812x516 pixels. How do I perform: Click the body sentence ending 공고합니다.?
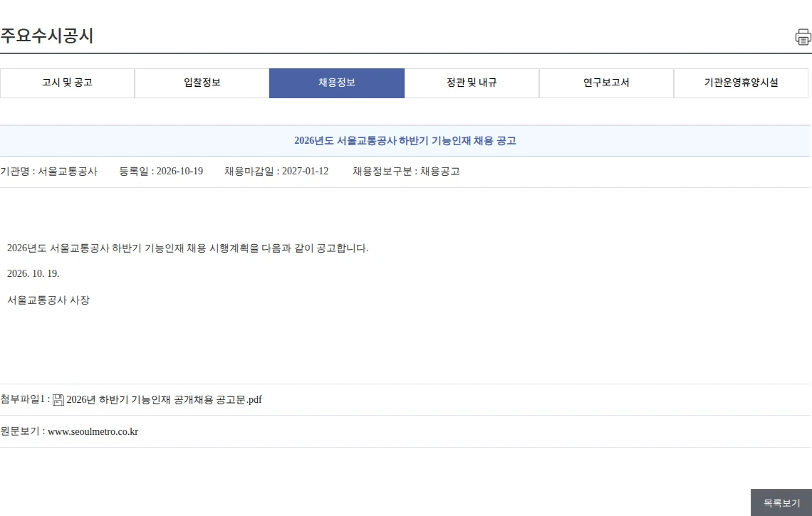(187, 248)
